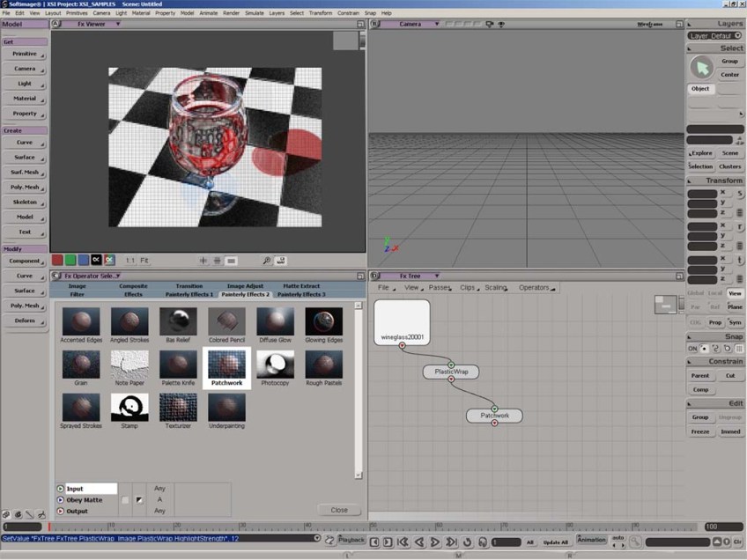This screenshot has height=560, width=747.
Task: Click the loop playback icon
Action: tap(468, 542)
